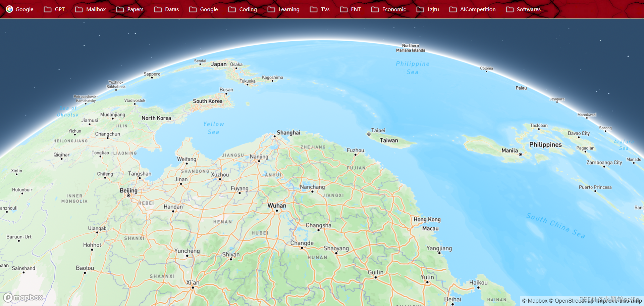Open the Economic bookmarks folder
This screenshot has height=306, width=644.
pyautogui.click(x=389, y=9)
